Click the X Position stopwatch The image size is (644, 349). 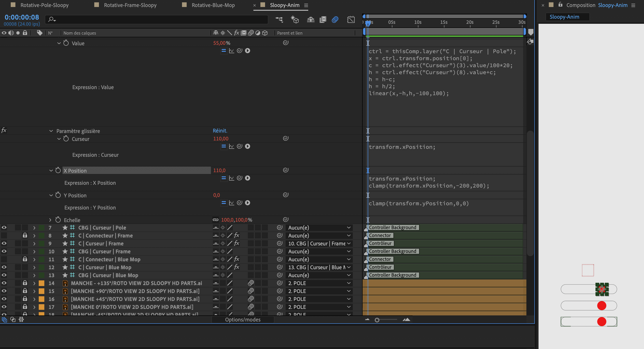coord(58,170)
